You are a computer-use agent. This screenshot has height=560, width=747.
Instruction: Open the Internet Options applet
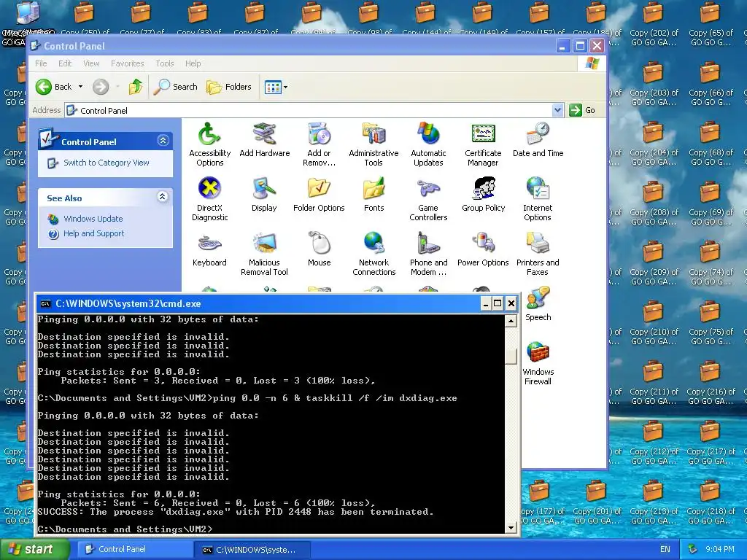pyautogui.click(x=538, y=199)
